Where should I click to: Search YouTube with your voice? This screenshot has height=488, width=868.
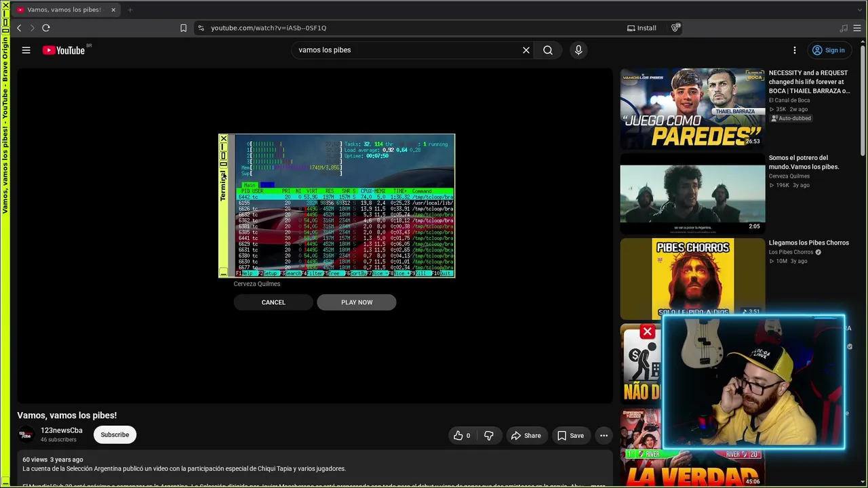[x=578, y=50]
